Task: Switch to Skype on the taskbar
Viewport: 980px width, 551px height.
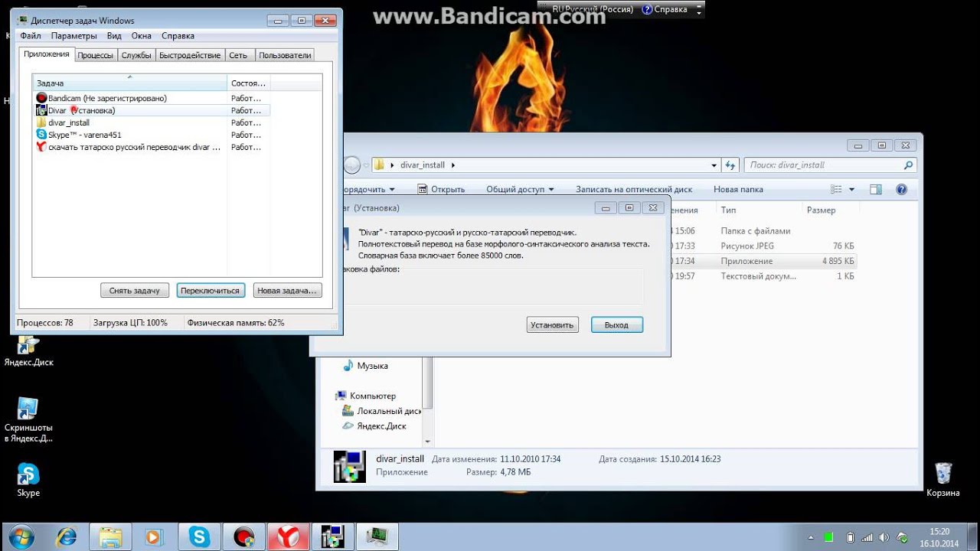Action: click(201, 536)
